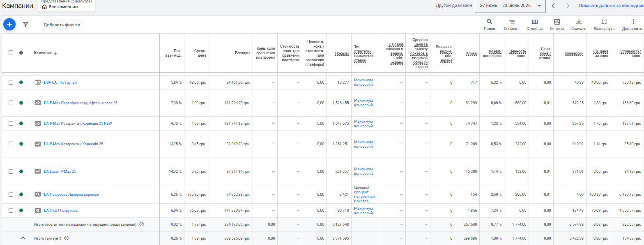The image size is (644, 245).
Task: Open the Отчеты reports tool
Action: 557,25
